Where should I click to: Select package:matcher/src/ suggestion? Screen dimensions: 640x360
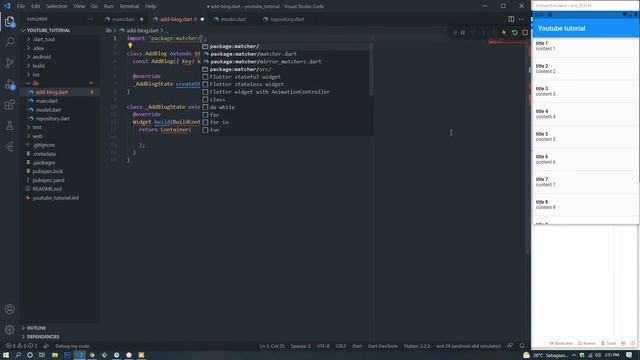coord(287,69)
